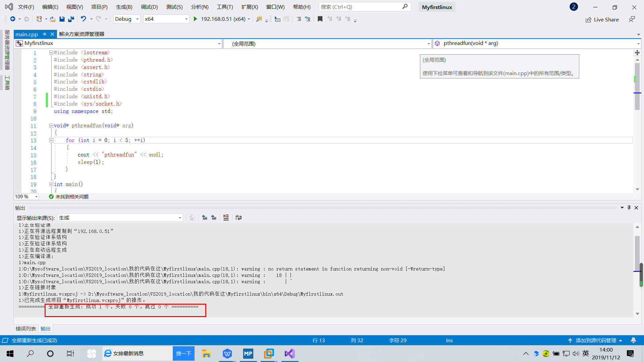Click the Undo arrow icon
Screen dimensions: 644x362
[83, 19]
